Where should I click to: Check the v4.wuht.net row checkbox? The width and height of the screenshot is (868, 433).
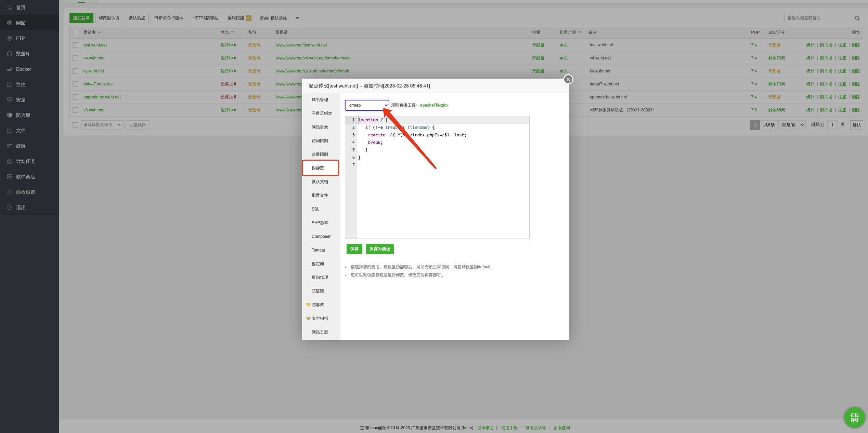pyautogui.click(x=75, y=58)
